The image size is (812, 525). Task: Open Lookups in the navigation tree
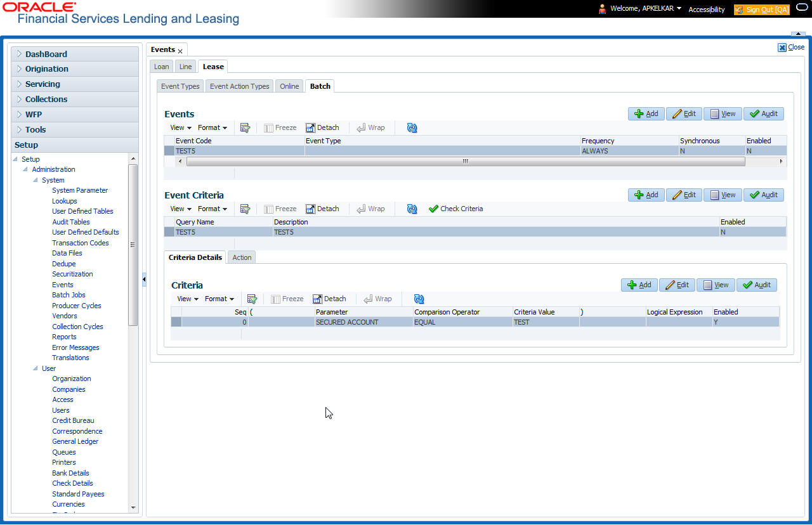click(65, 201)
